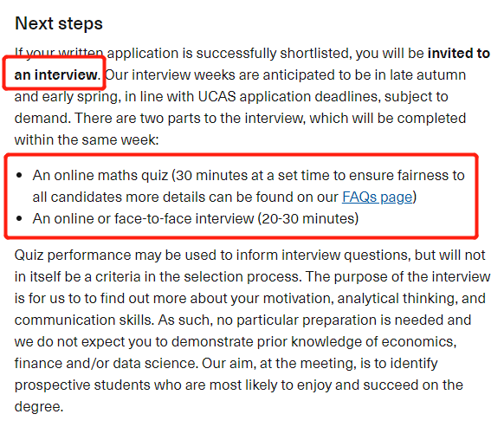Click the bold "an interview." text

[57, 74]
